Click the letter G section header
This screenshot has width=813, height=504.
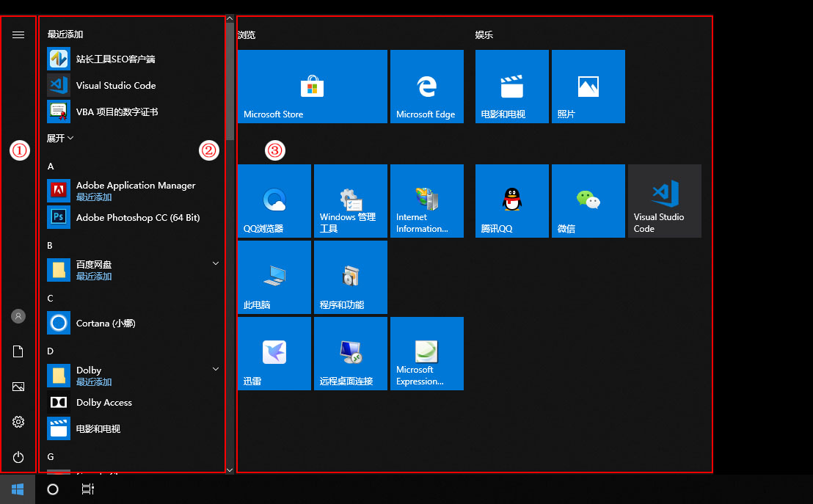[x=51, y=457]
